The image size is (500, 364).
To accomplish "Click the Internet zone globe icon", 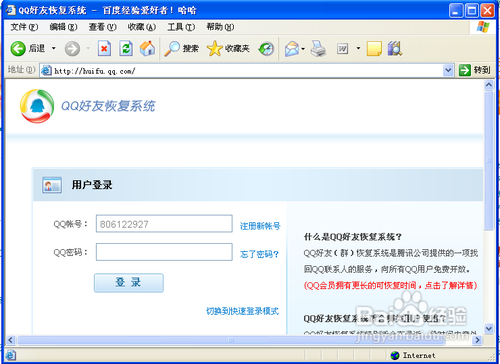I will (395, 355).
